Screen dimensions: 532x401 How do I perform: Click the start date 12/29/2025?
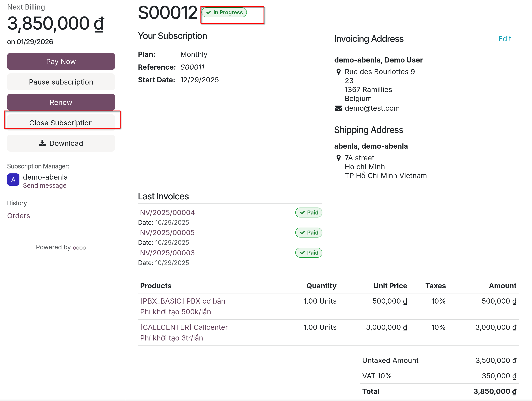(x=199, y=80)
